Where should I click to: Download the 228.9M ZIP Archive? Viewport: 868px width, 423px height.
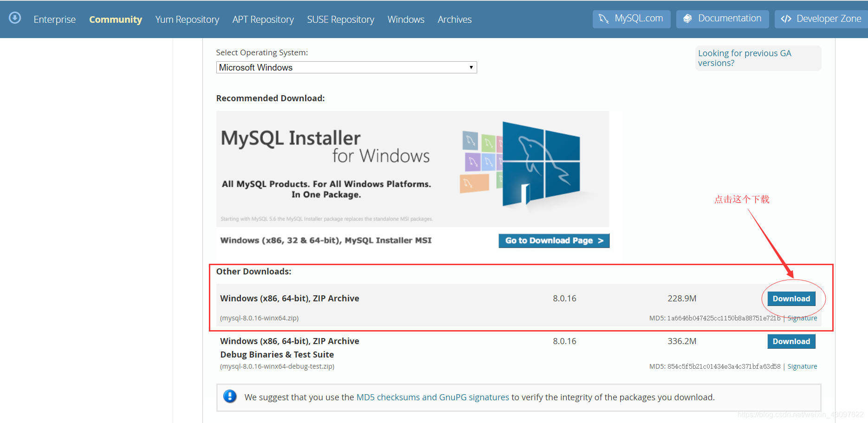(x=791, y=299)
